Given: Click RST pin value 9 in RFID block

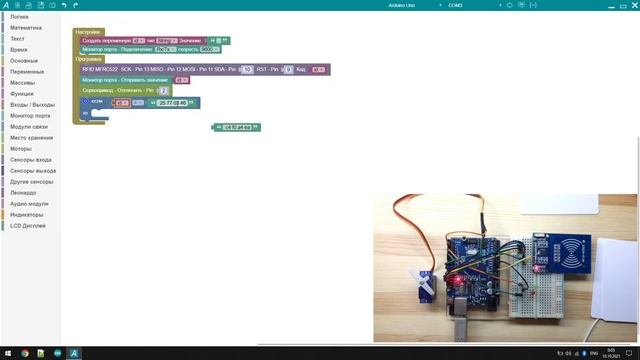Looking at the screenshot, I should [288, 69].
